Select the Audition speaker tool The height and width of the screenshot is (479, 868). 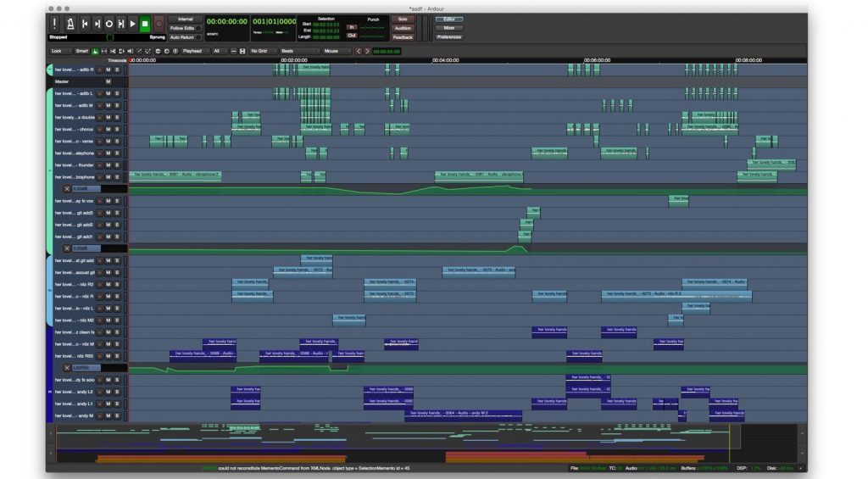(x=130, y=52)
